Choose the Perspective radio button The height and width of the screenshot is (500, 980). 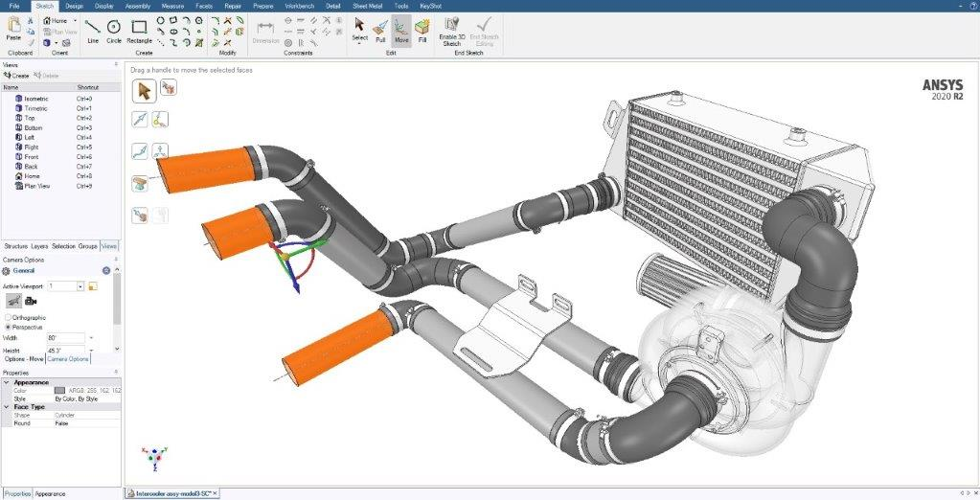(8, 327)
